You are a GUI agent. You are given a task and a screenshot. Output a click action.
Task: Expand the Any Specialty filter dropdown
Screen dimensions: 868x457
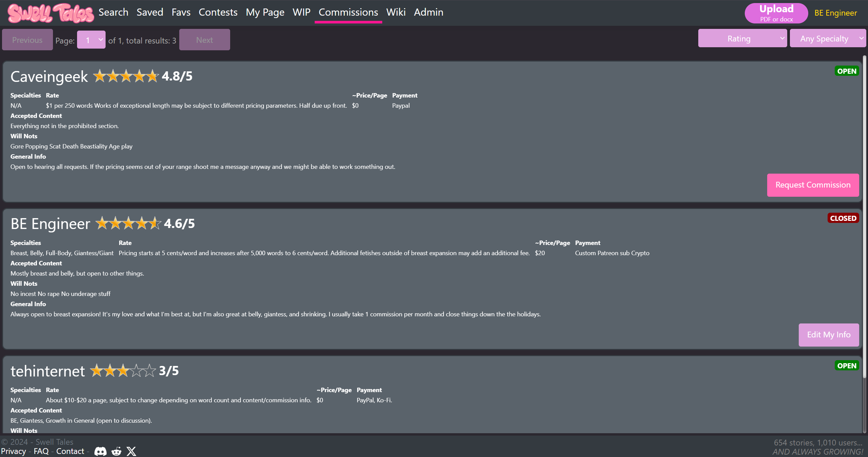tap(828, 38)
